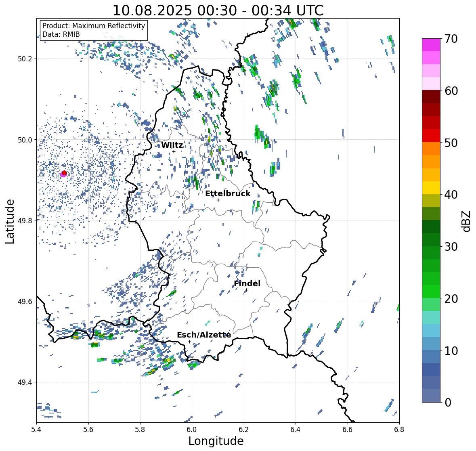Click the Findel city label
The height and width of the screenshot is (451, 476).
coord(247,283)
